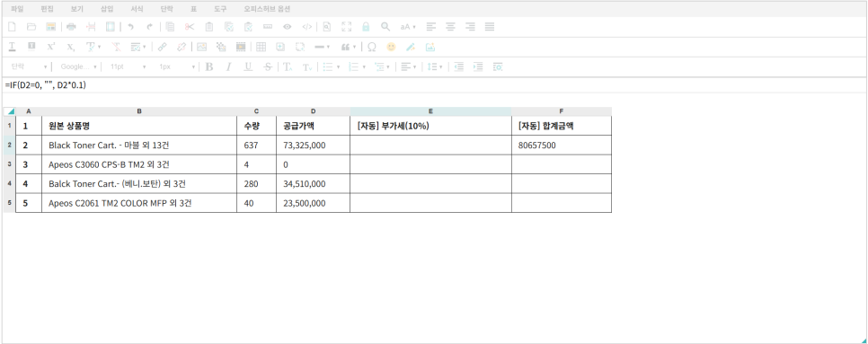
Task: Decrease indent
Action: tap(459, 67)
